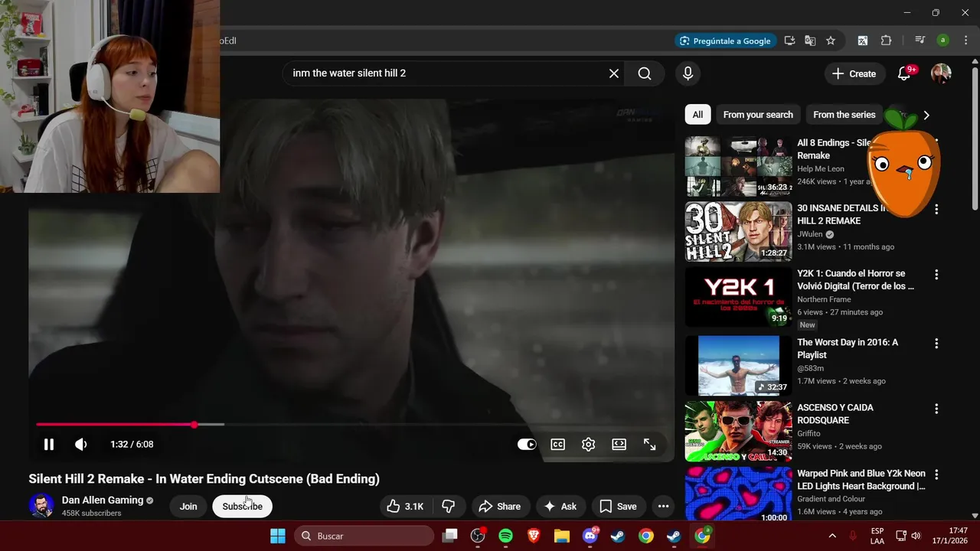Open the Chrome three-dot menu
This screenshot has height=551, width=980.
(x=965, y=41)
